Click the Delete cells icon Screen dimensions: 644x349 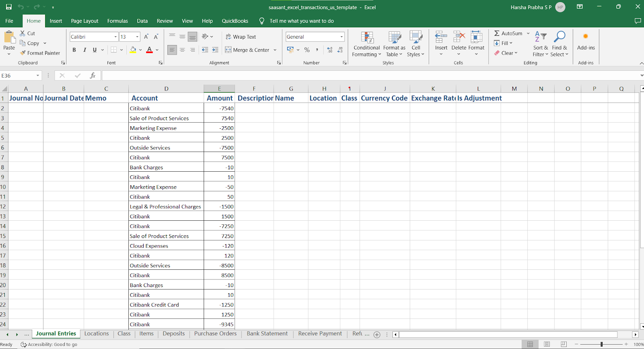click(459, 37)
